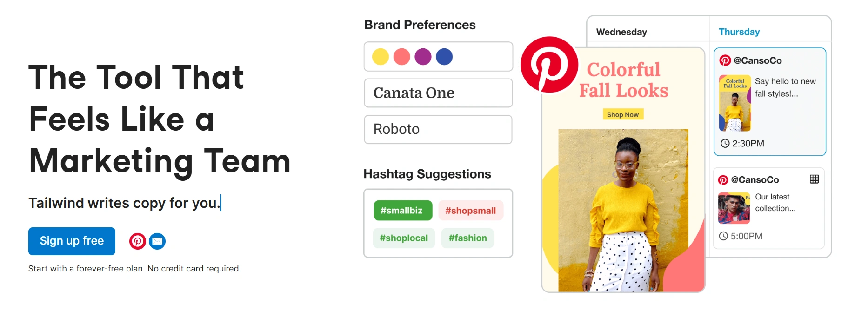Select the blue brand color swatch
Screen dimensions: 868x331
coord(444,57)
